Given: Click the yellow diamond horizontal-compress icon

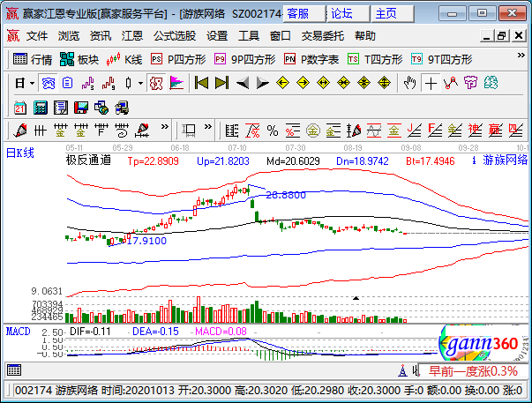Looking at the screenshot, I should pyautogui.click(x=343, y=83).
